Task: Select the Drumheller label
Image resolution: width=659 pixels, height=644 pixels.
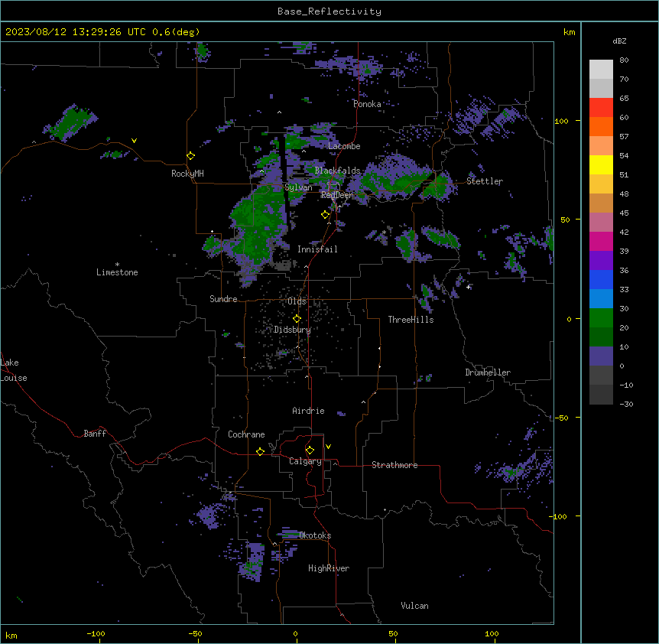Action: coord(488,372)
